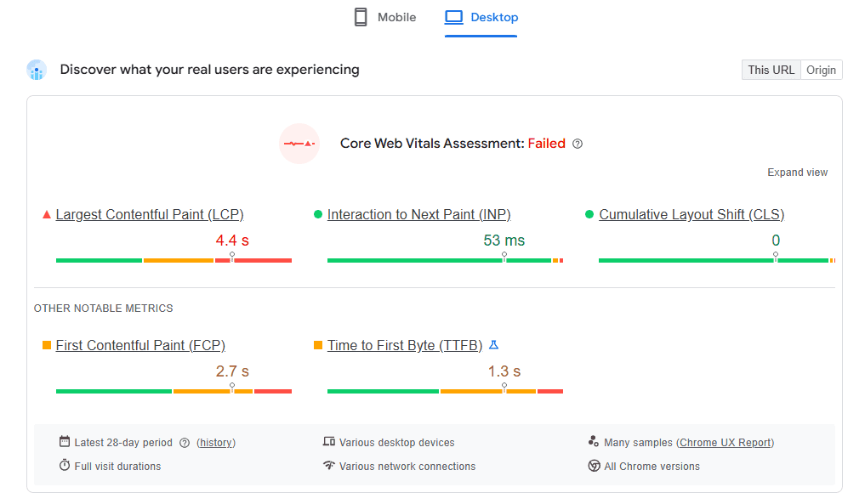The width and height of the screenshot is (865, 504).
Task: Click the 53 ms INP value
Action: pyautogui.click(x=504, y=241)
